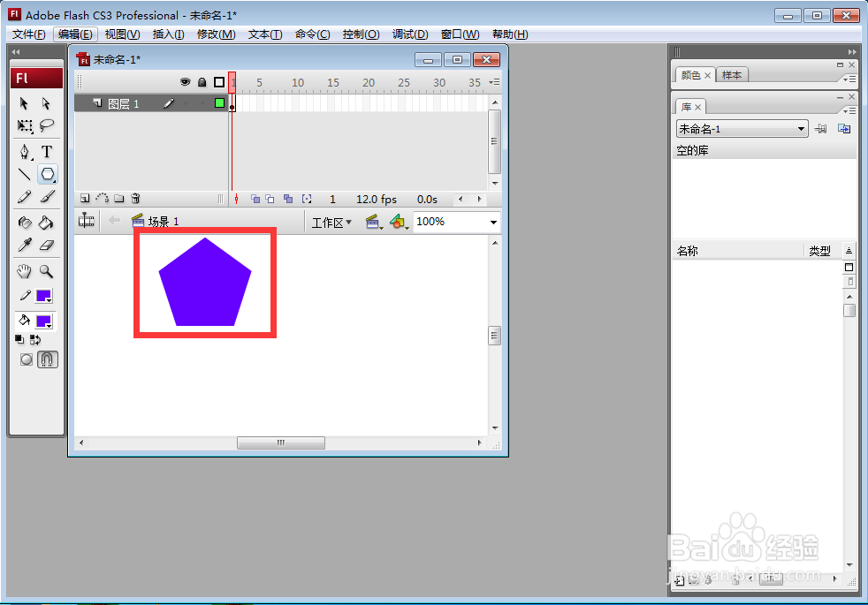The height and width of the screenshot is (605, 868).
Task: Toggle onion skin outlines button
Action: click(270, 199)
